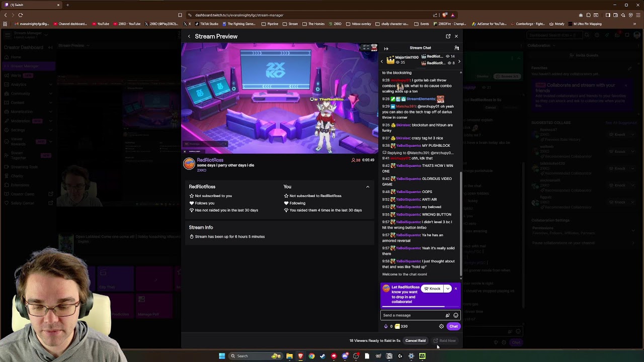Open Google Chrome from the taskbar
The image size is (644, 362).
(311, 356)
